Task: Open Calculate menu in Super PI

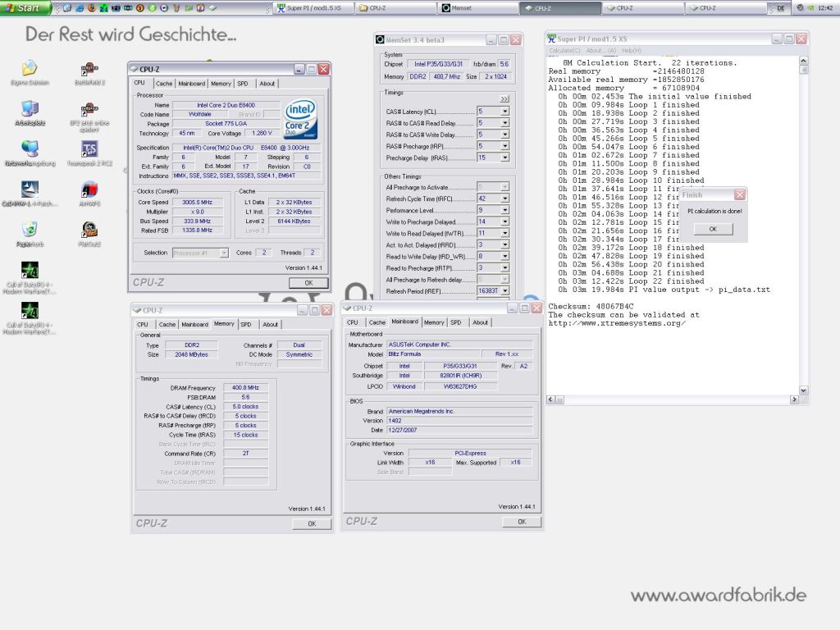Action: point(564,50)
